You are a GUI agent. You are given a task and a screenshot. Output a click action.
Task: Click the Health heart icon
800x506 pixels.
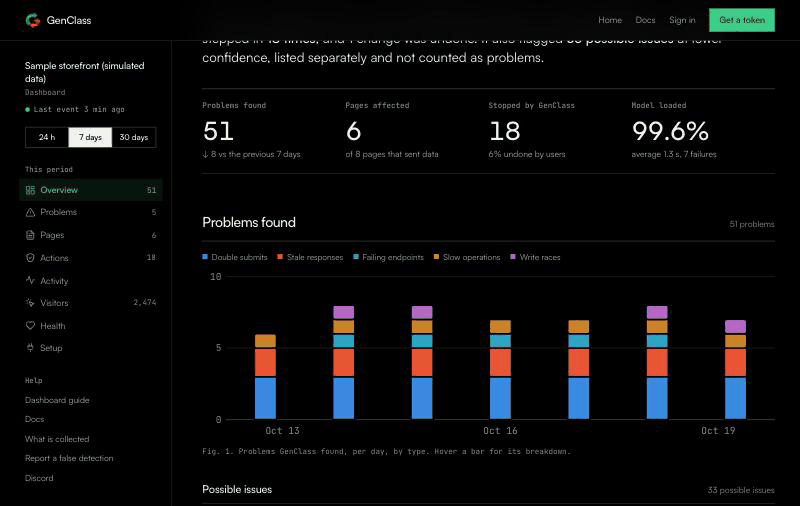tap(30, 325)
